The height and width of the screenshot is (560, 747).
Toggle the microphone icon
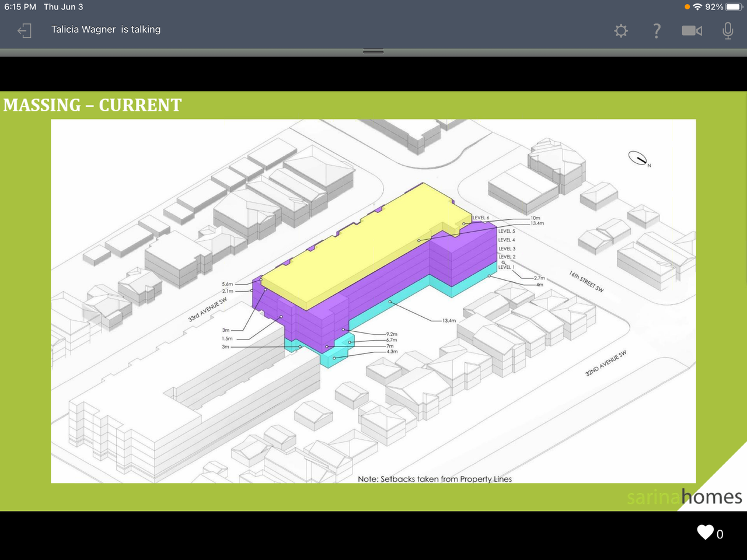click(728, 30)
